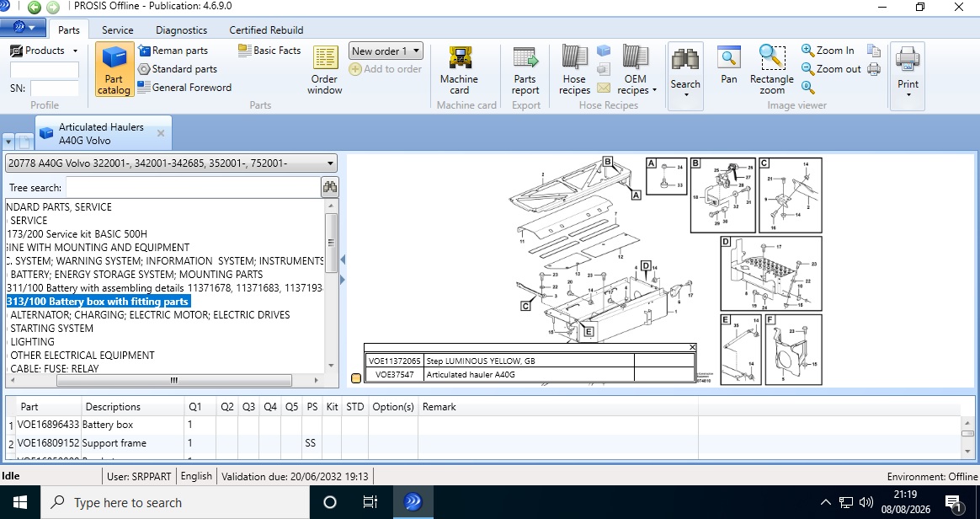This screenshot has width=980, height=519.
Task: Click the tree vertical scrollbar thumb
Action: pos(331,243)
